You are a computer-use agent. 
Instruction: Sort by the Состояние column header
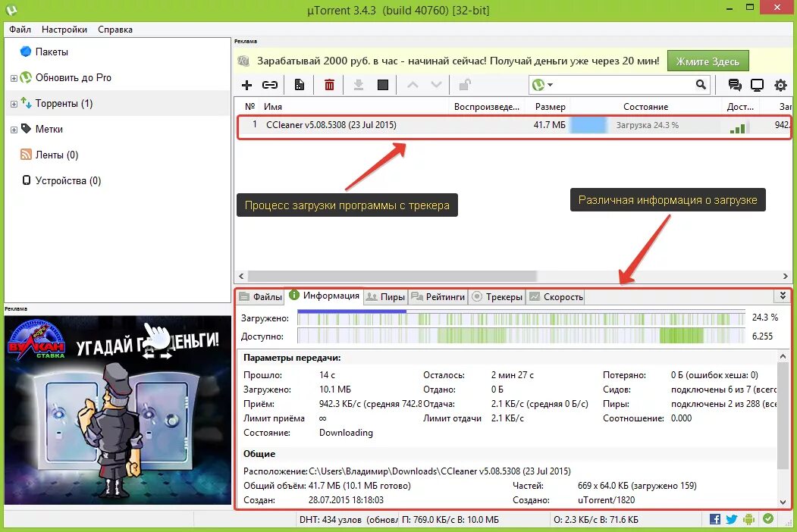point(645,107)
